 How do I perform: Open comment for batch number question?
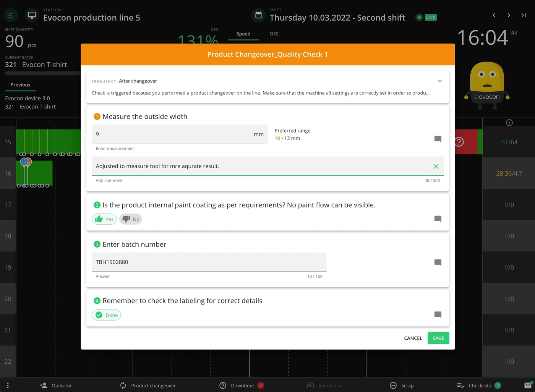(438, 262)
